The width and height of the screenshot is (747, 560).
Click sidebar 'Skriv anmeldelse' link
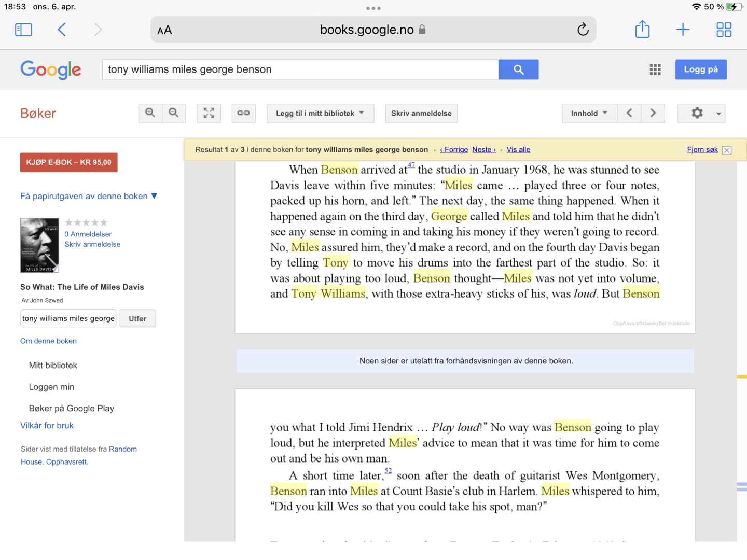pyautogui.click(x=92, y=244)
